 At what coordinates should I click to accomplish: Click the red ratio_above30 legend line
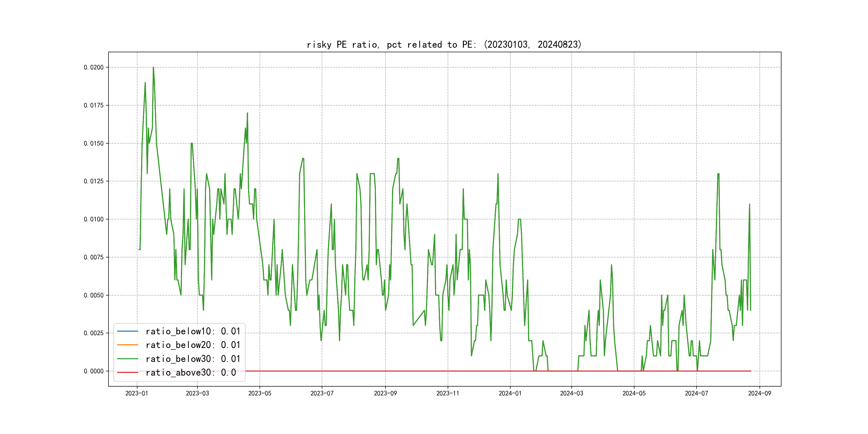point(127,372)
